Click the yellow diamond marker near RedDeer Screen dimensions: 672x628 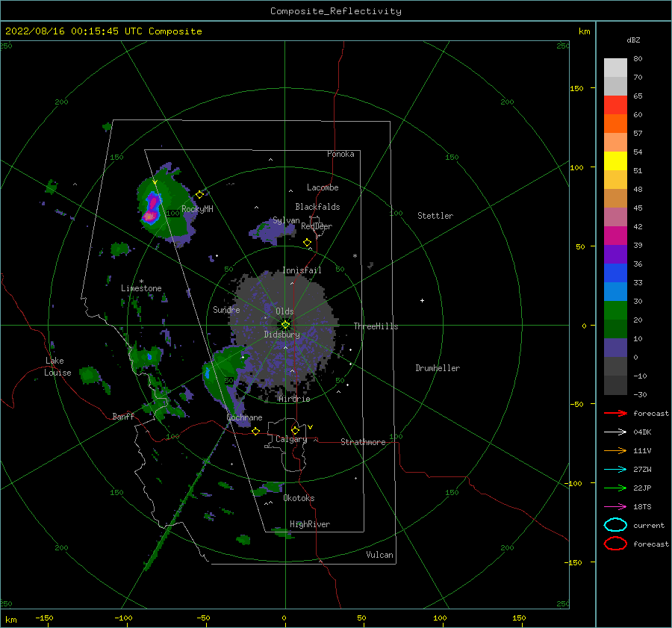[x=308, y=243]
